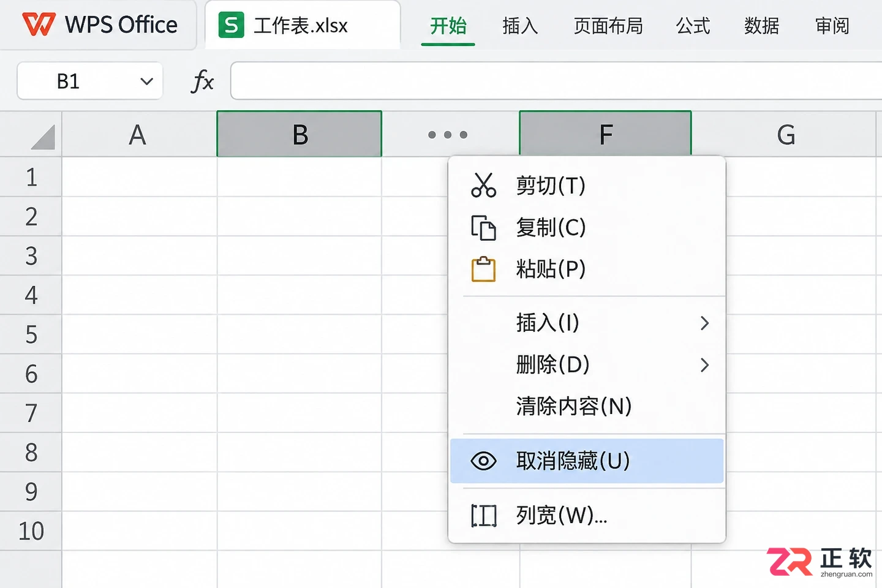The height and width of the screenshot is (588, 882).
Task: Open the 页面布局 ribbon tab
Action: [608, 26]
